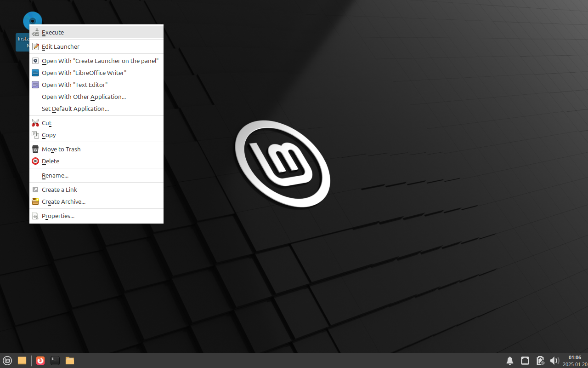The width and height of the screenshot is (588, 368).
Task: Choose Open With Other Application...
Action: point(96,97)
